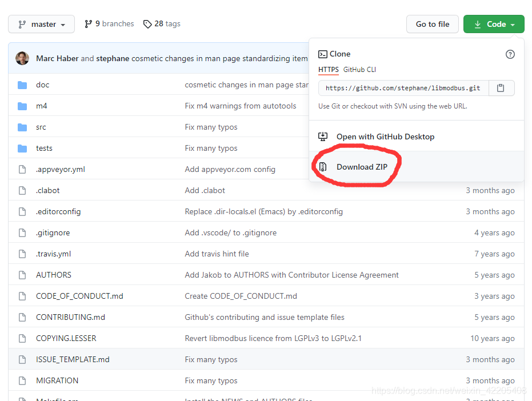Open commit 'Add appveyor.com config'
Image resolution: width=532 pixels, height=401 pixels.
(x=230, y=169)
